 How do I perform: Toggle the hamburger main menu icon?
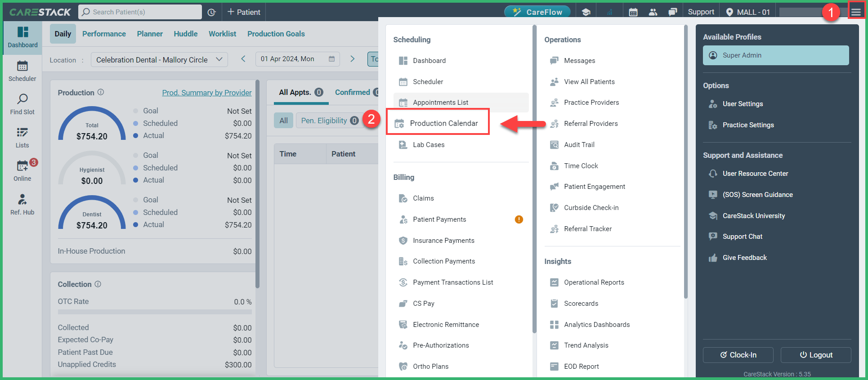coord(856,12)
